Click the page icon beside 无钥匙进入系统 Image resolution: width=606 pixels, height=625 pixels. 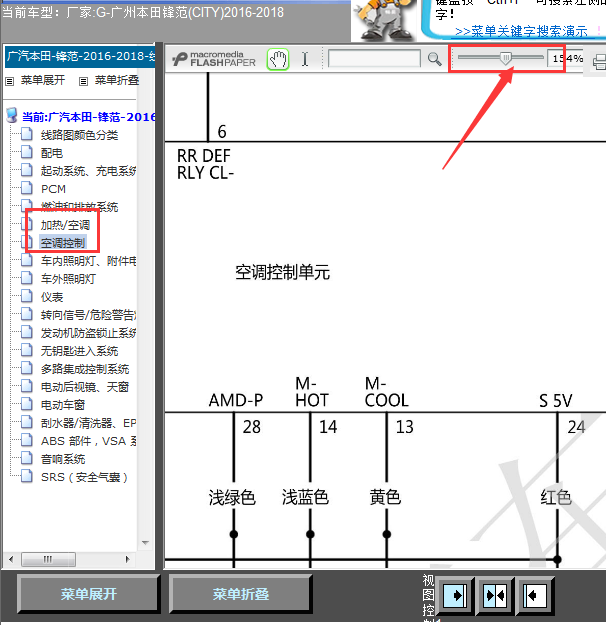click(27, 350)
